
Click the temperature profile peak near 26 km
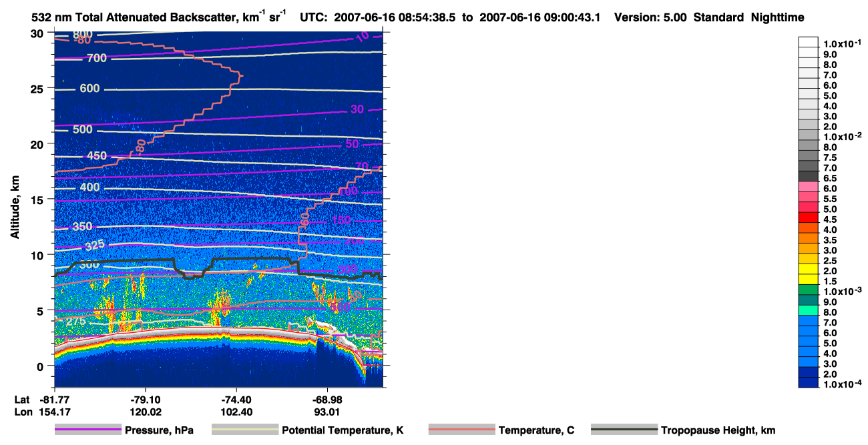242,76
